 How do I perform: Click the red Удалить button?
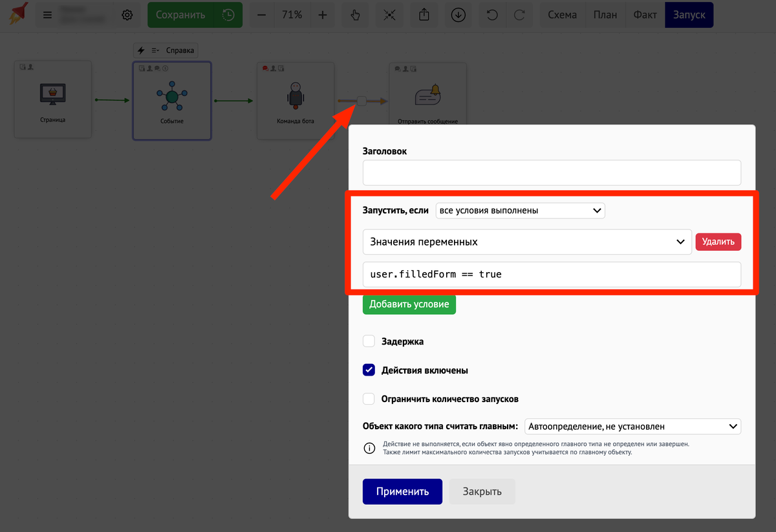(x=718, y=242)
